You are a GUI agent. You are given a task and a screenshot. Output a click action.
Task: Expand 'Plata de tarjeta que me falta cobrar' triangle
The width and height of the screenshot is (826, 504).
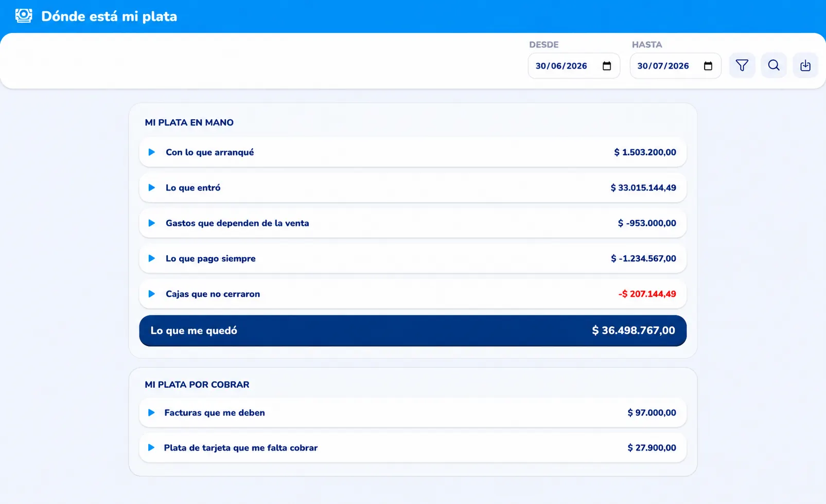click(151, 448)
